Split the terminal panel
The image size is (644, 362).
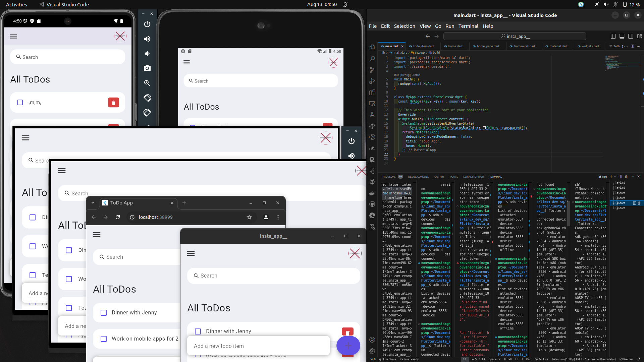(620, 177)
